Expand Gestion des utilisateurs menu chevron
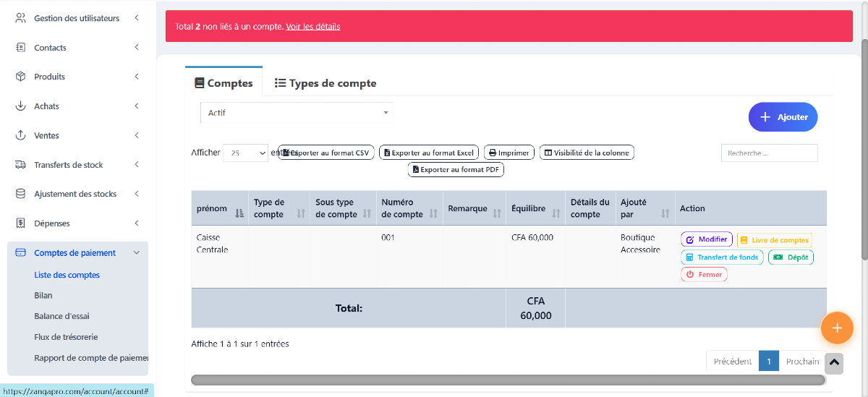This screenshot has width=868, height=397. click(137, 18)
